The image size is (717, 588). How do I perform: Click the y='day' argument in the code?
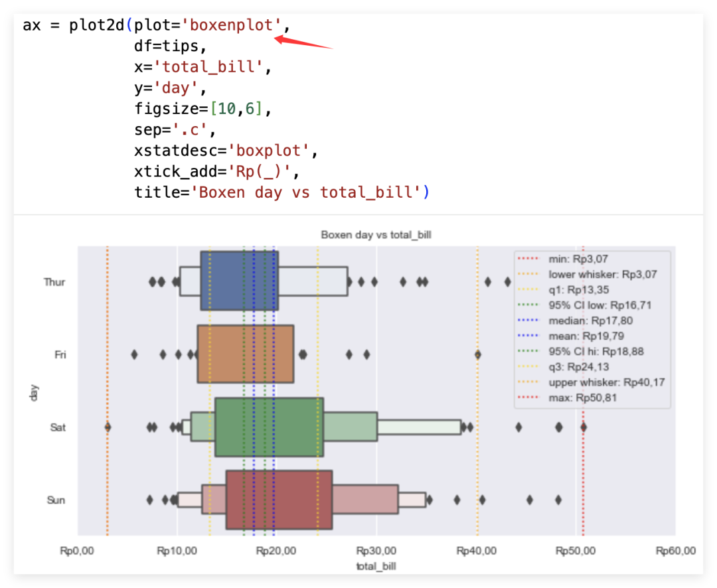click(x=170, y=88)
